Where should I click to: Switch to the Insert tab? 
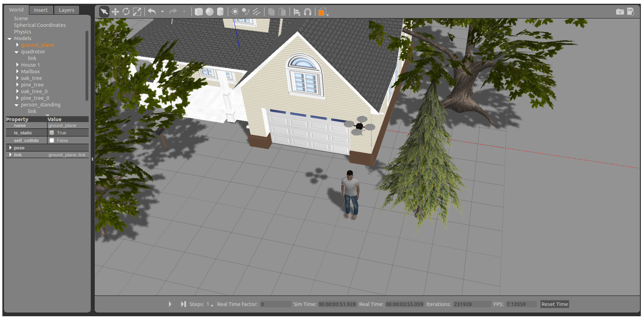point(41,10)
